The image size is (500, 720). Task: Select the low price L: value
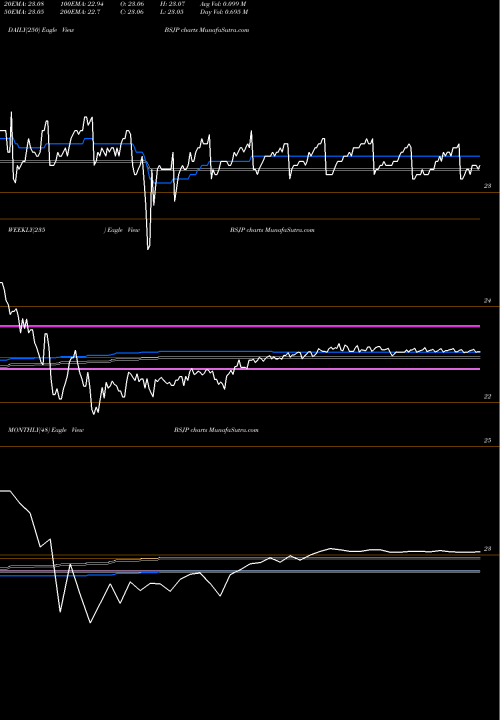coord(173,12)
